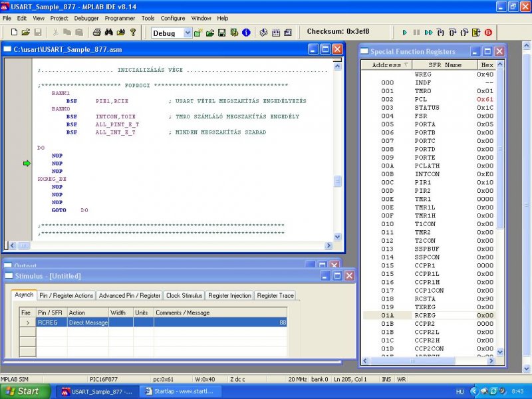Open the Debugger menu
Image resolution: width=532 pixels, height=399 pixels.
[x=86, y=18]
